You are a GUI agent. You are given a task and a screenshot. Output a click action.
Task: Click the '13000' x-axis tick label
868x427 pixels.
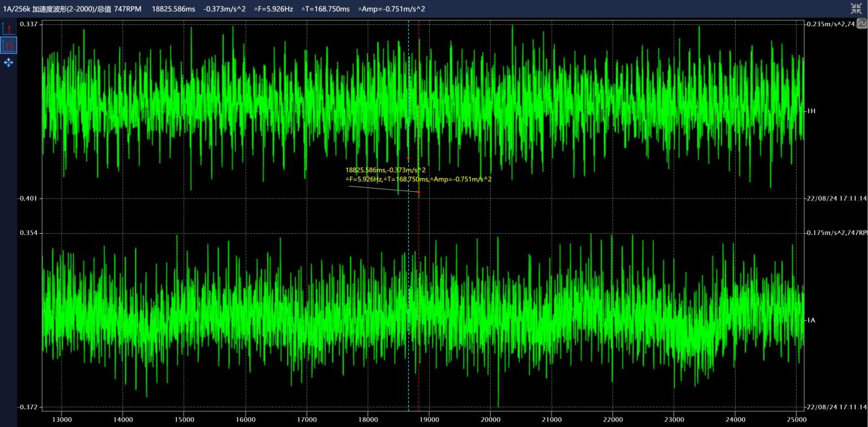(x=62, y=419)
